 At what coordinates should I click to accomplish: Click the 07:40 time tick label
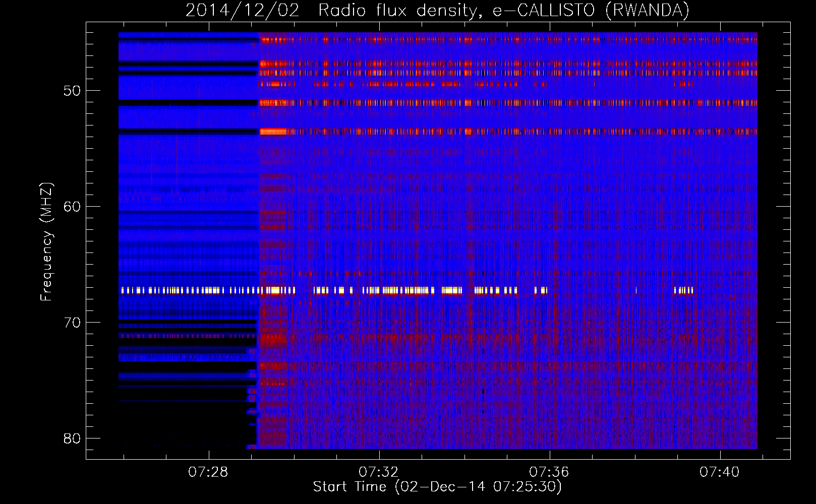720,472
